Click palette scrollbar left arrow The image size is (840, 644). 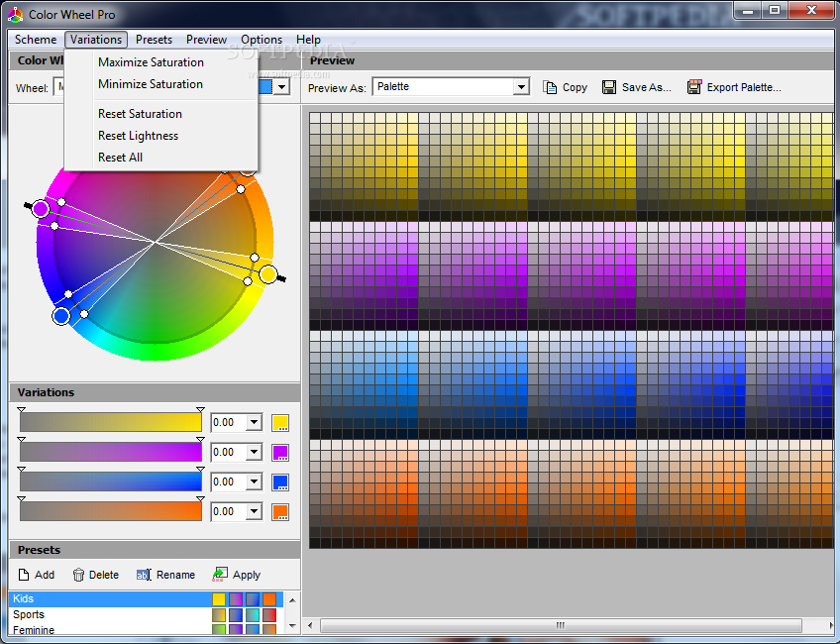310,625
